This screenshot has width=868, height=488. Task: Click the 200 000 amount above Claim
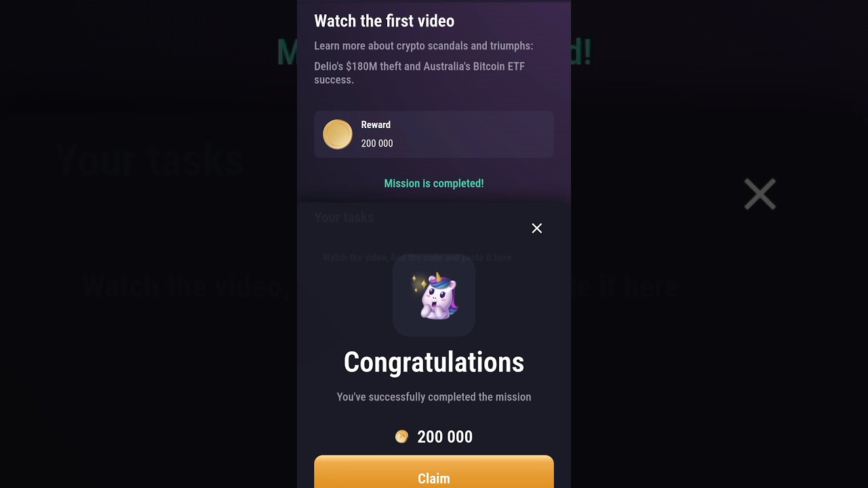pyautogui.click(x=445, y=437)
